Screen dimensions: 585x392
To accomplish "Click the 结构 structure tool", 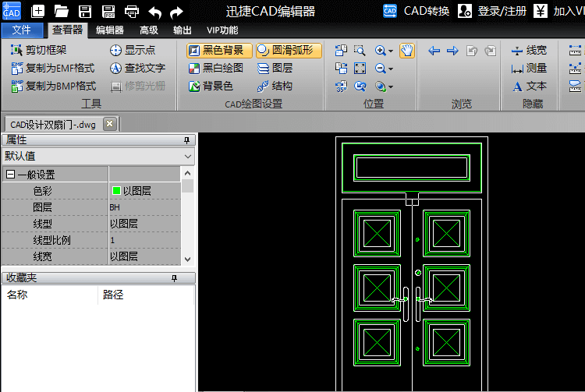I will coord(275,86).
